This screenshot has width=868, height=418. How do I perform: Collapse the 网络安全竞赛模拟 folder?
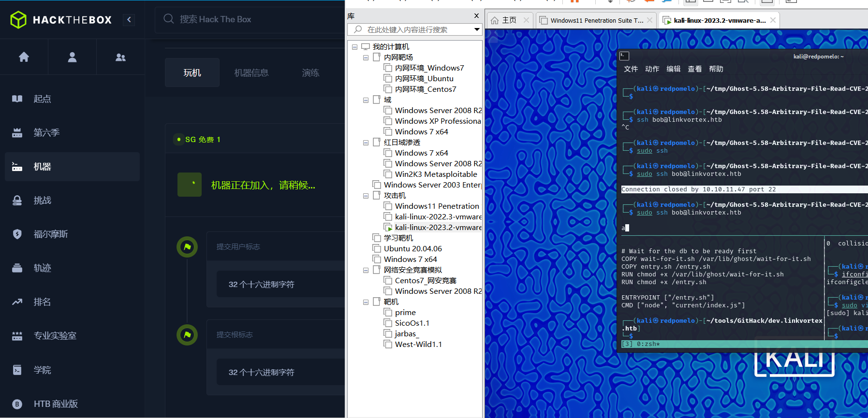coord(366,270)
